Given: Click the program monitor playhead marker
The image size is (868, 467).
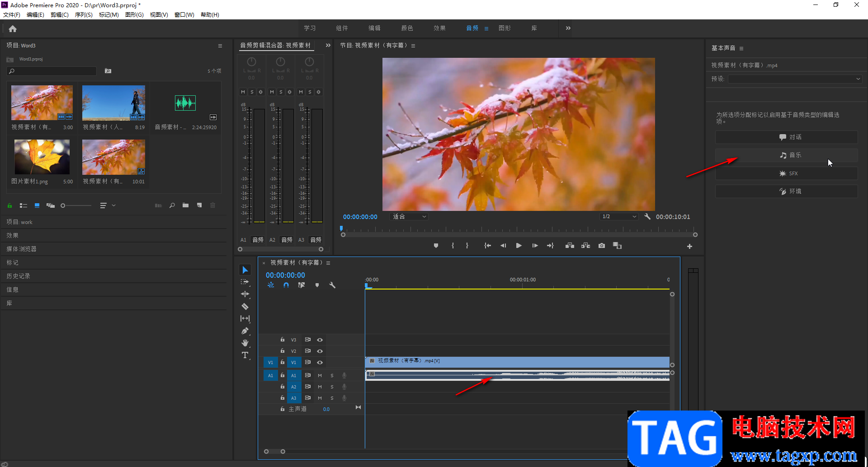Looking at the screenshot, I should coord(341,229).
